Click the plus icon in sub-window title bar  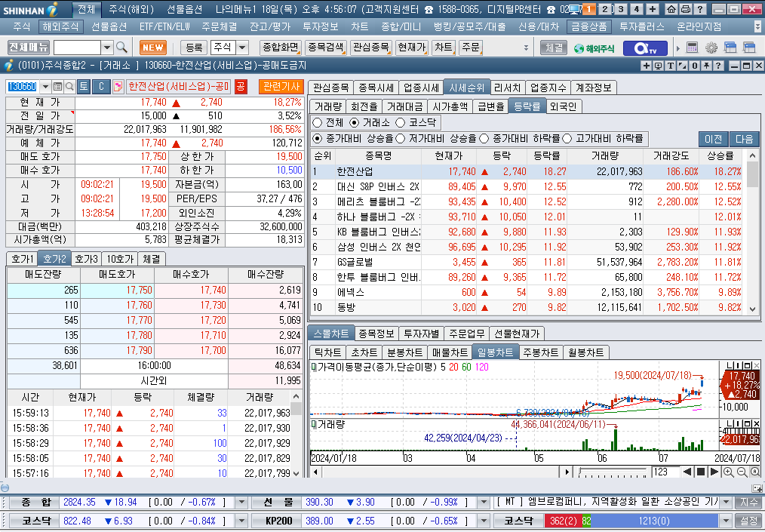coord(647,66)
